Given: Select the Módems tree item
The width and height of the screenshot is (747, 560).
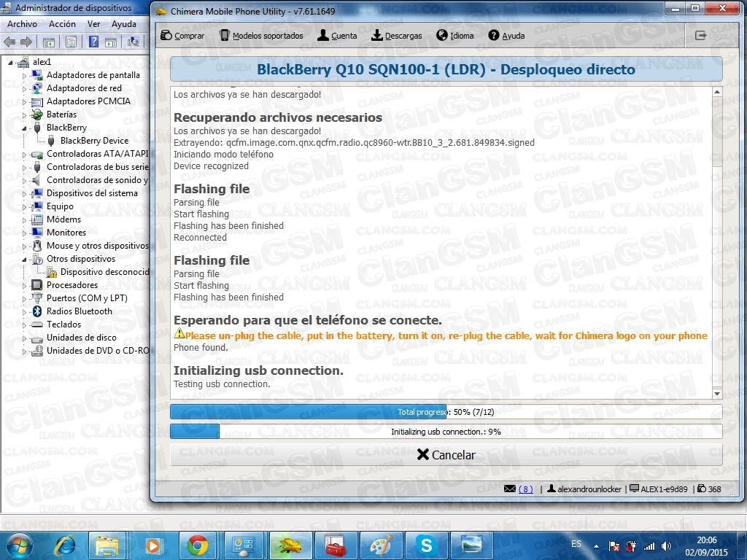Looking at the screenshot, I should pos(64,219).
